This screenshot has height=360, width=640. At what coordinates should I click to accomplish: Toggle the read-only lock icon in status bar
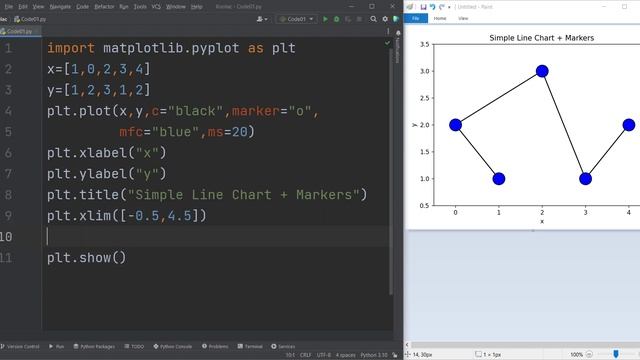pos(395,355)
